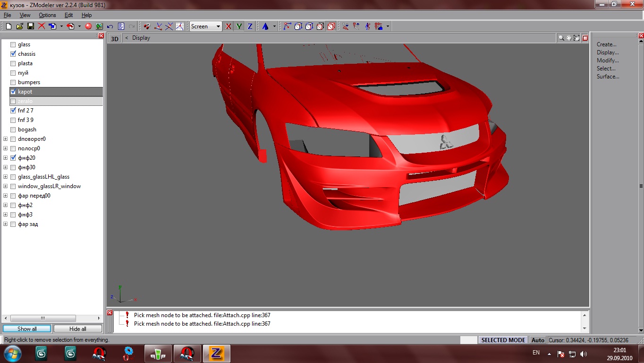Expand the glass_glassLHL_glass tree node

[x=6, y=177]
